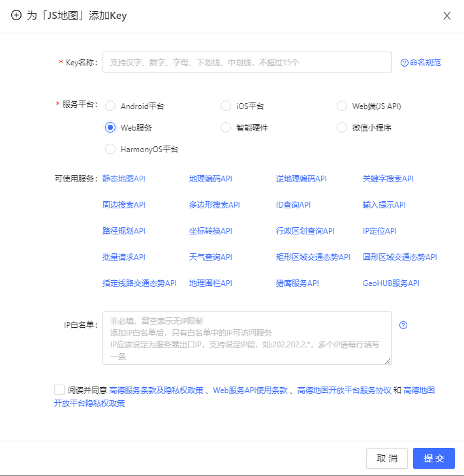Open the IP定位API link
The height and width of the screenshot is (476, 464).
(380, 231)
